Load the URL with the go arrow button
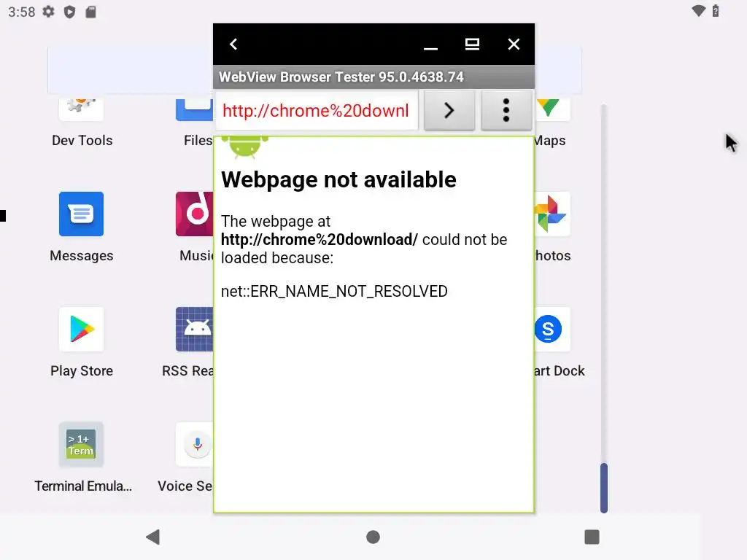Viewport: 747px width, 560px height. [x=449, y=111]
